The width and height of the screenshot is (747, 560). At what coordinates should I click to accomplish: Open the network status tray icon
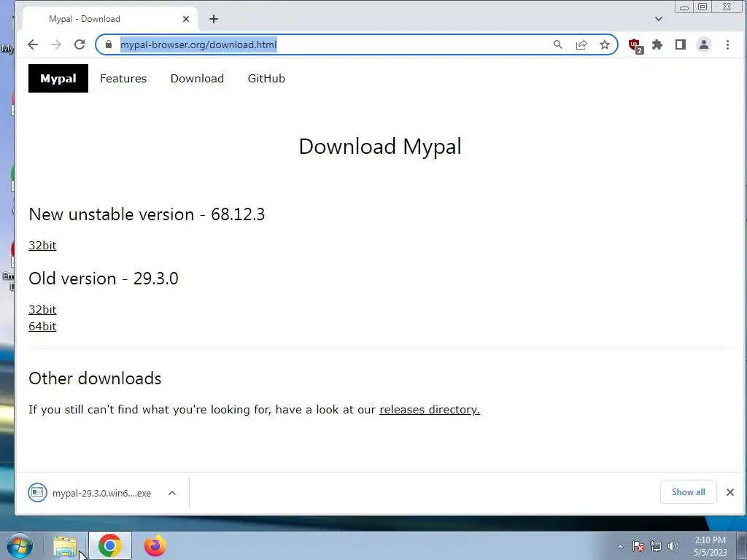(x=656, y=546)
